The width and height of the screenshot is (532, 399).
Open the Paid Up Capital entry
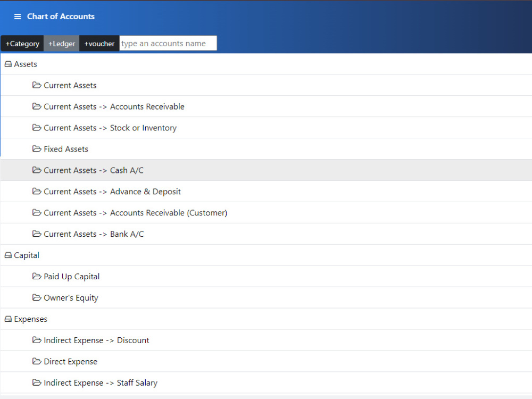click(x=72, y=277)
